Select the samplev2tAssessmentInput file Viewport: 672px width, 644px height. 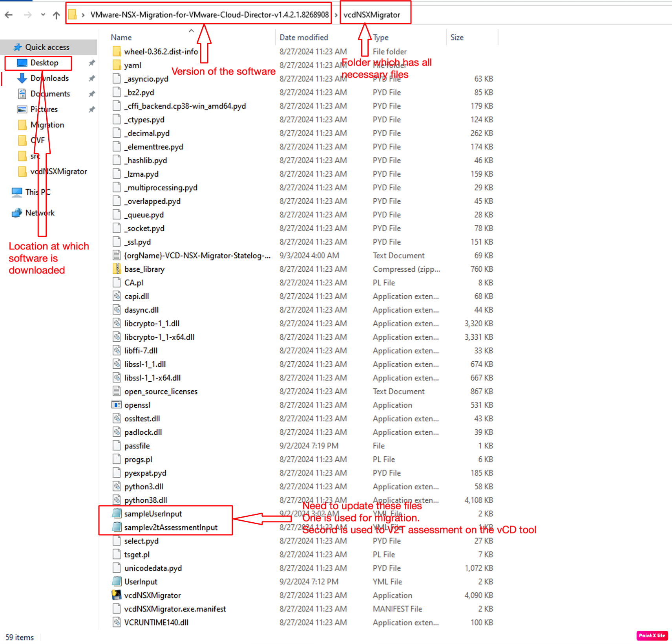coord(171,527)
